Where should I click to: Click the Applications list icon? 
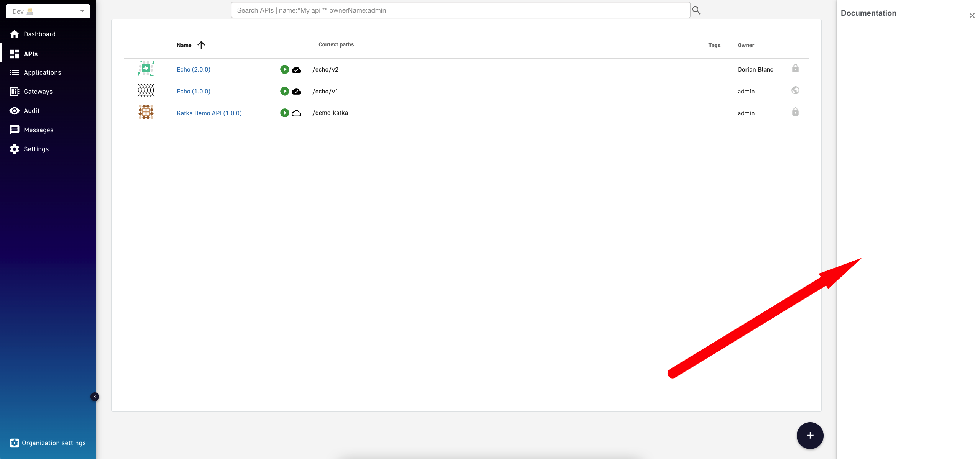[14, 72]
